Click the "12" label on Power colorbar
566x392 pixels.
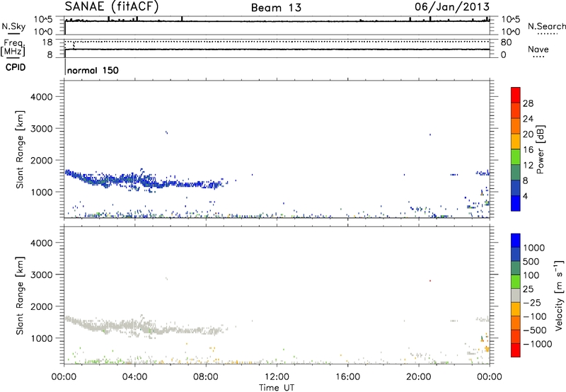(x=528, y=165)
